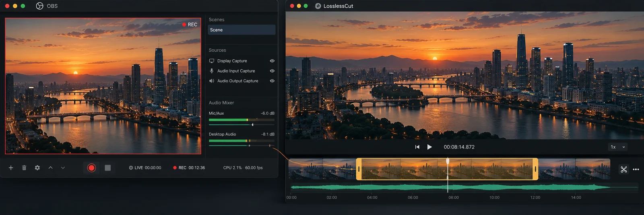Image resolution: width=644 pixels, height=215 pixels.
Task: Maximize the LosslessCut window with green button
Action: pyautogui.click(x=305, y=6)
